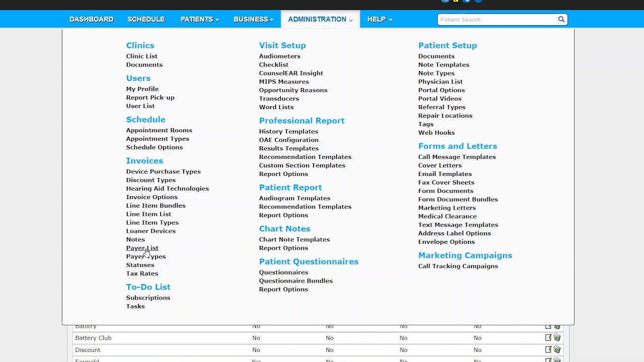Collapse the Administration dropdown menu
Viewport: 644px width, 362px height.
320,19
